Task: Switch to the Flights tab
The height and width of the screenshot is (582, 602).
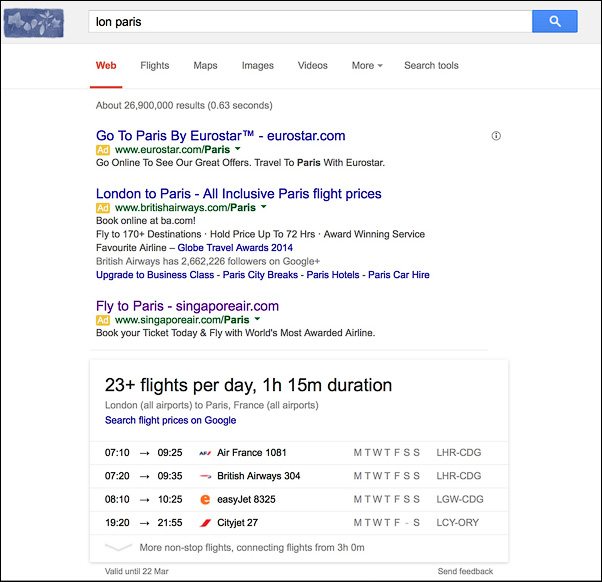Action: 155,66
